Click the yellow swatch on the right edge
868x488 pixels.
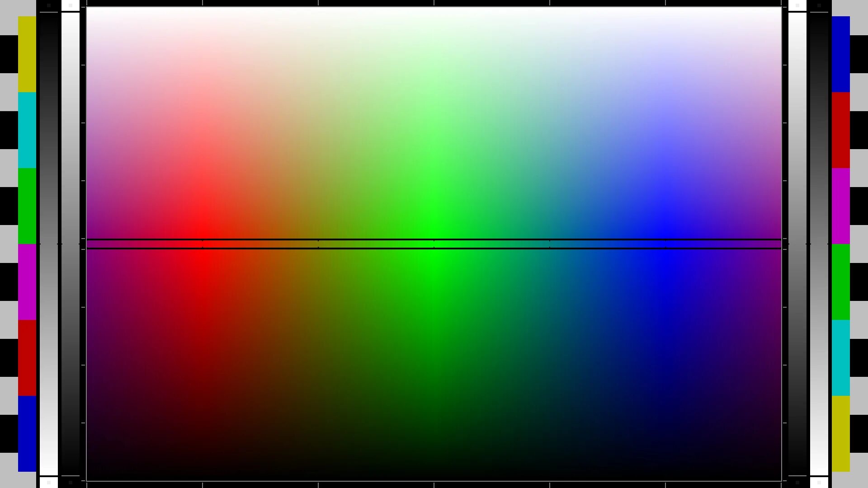pyautogui.click(x=841, y=434)
